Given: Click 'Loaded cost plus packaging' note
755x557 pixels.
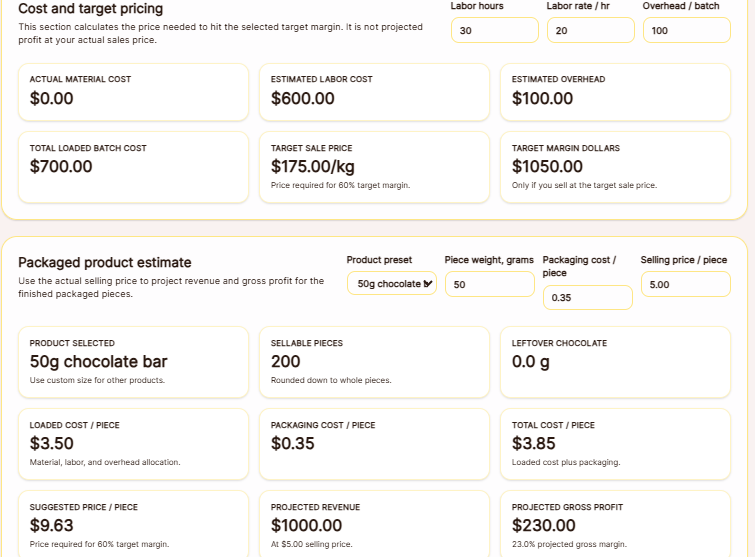Looking at the screenshot, I should [x=566, y=462].
